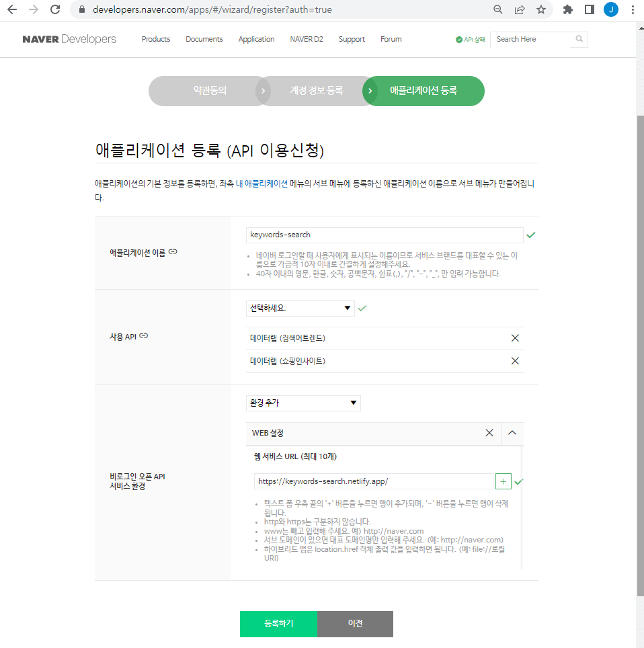The width and height of the screenshot is (644, 648).
Task: Click the magnifier icon in Search Here box
Action: 578,39
